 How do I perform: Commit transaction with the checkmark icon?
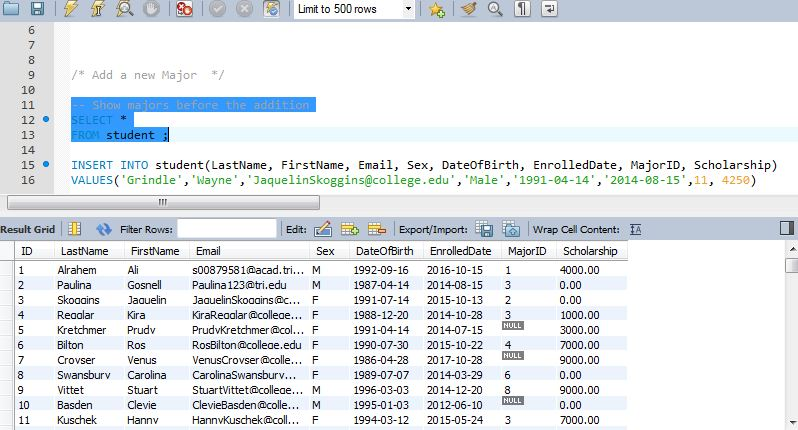[218, 8]
